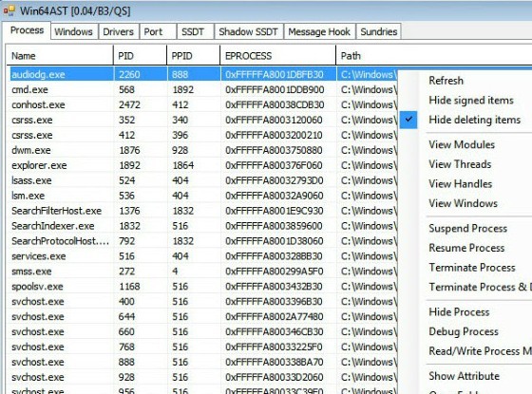Viewport: 532px width, 394px height.
Task: Select Show Attribute menu entry
Action: pyautogui.click(x=465, y=376)
